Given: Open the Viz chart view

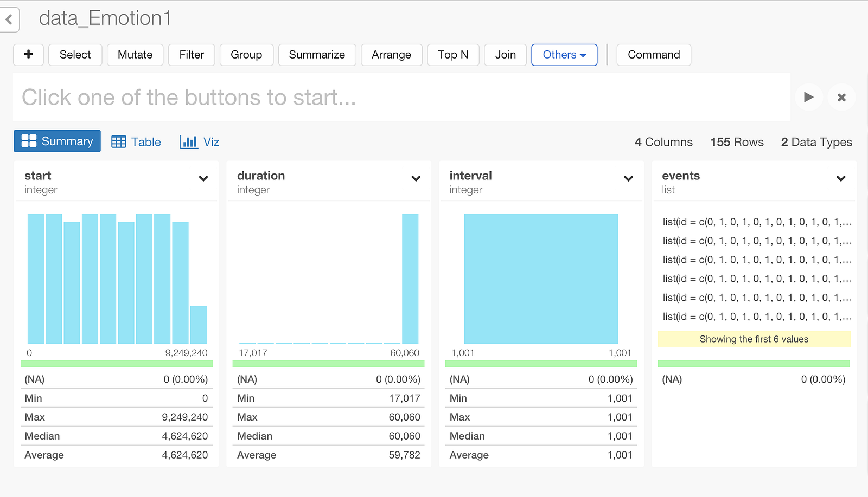Looking at the screenshot, I should [x=200, y=142].
